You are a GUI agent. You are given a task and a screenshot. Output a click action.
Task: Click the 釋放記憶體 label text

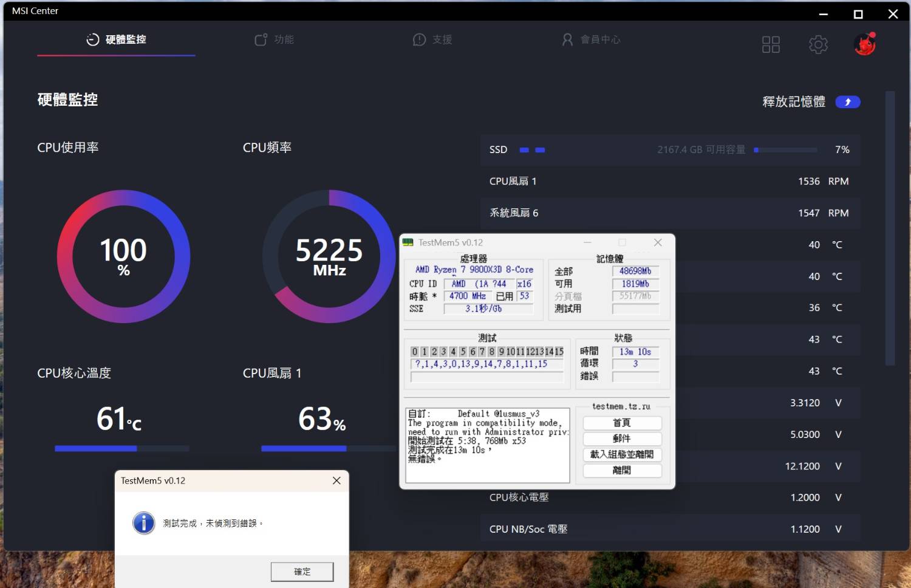coord(794,101)
